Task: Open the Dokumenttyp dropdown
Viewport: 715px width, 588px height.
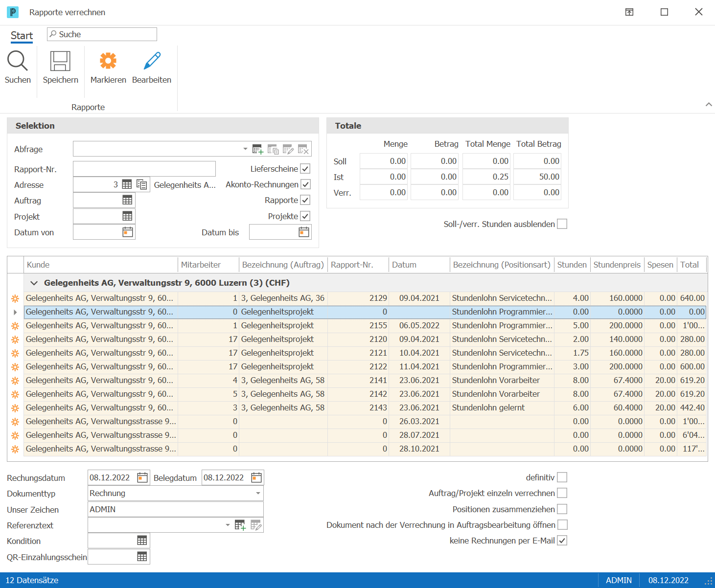Action: [x=258, y=493]
